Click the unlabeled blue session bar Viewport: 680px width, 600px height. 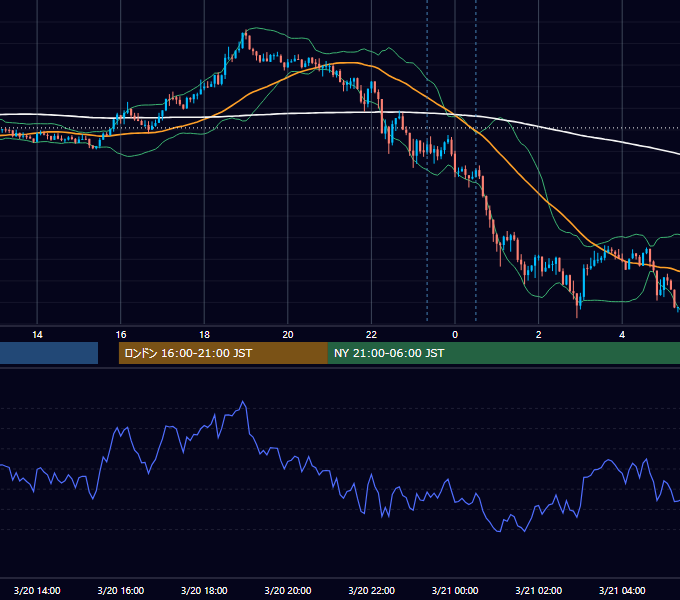[x=49, y=353]
